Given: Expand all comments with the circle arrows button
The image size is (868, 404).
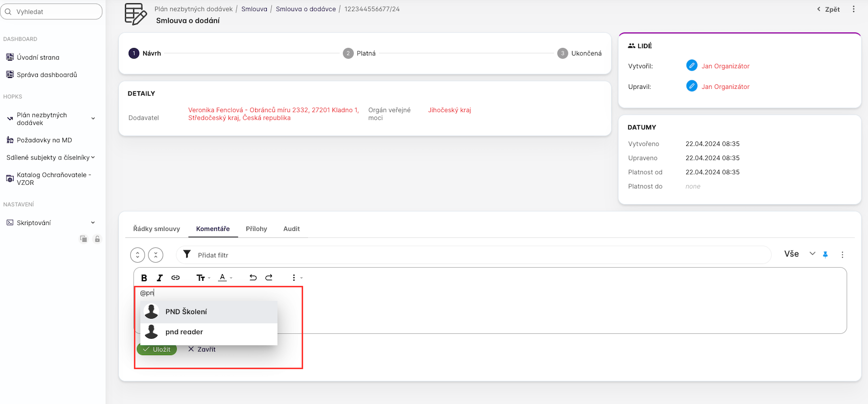Looking at the screenshot, I should pos(137,255).
